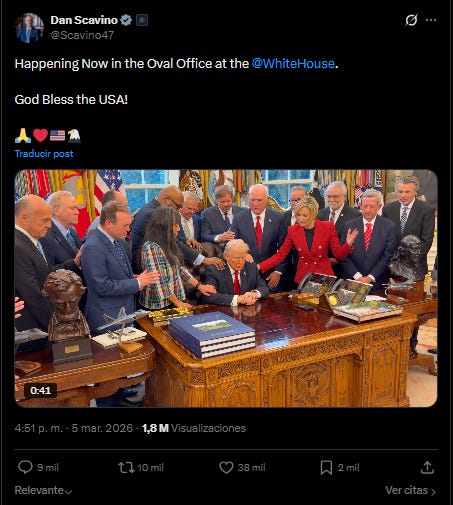Click the affiliation badge beside verified mark
This screenshot has height=505, width=453.
(x=142, y=20)
